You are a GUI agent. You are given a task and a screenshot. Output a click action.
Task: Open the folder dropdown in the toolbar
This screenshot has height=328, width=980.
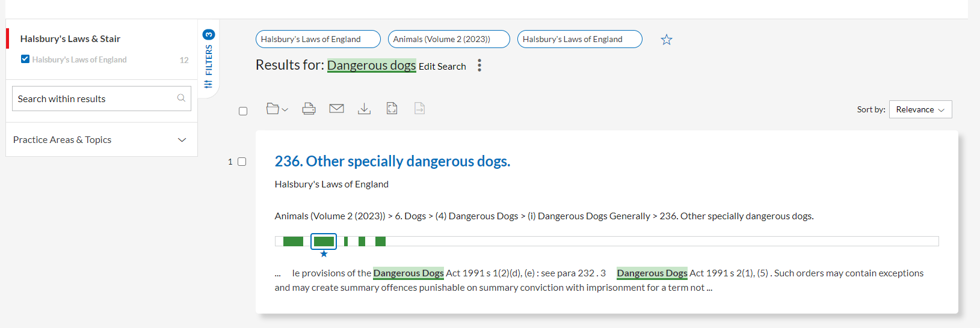277,109
